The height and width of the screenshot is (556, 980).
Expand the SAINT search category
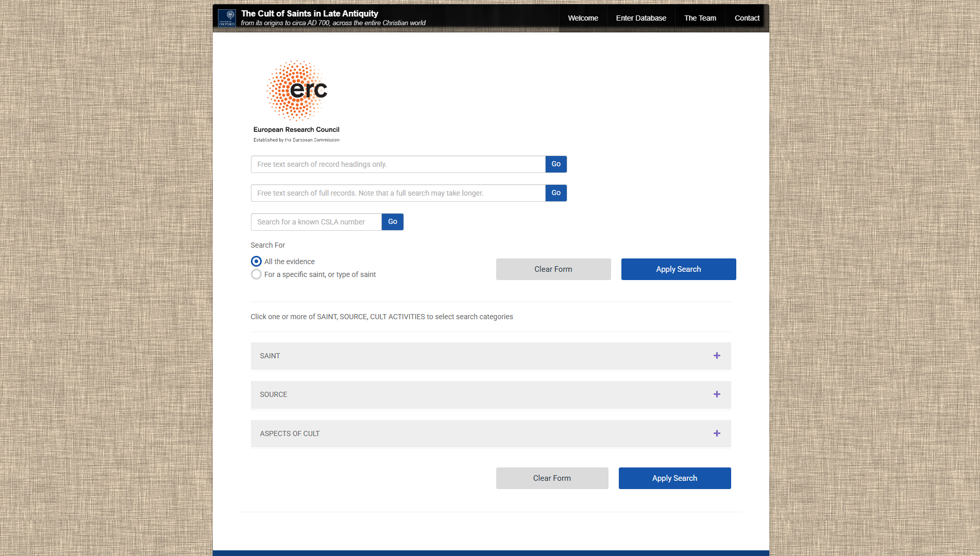pyautogui.click(x=270, y=356)
